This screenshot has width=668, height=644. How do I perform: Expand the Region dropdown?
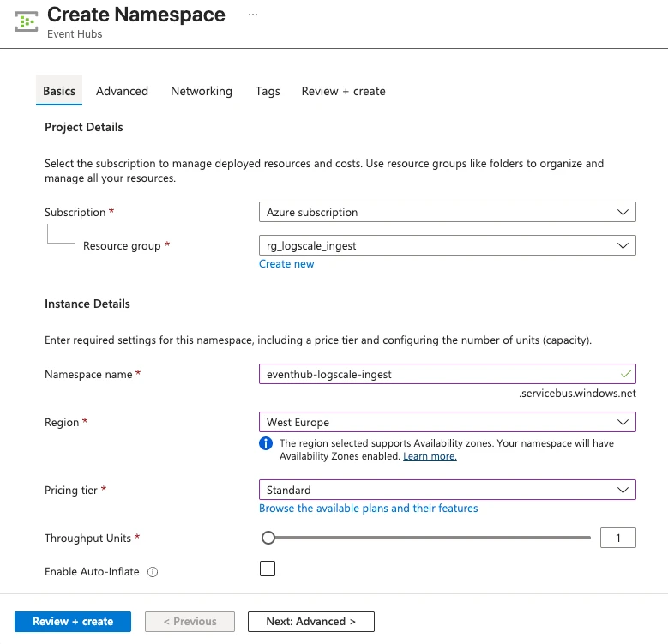tap(448, 422)
